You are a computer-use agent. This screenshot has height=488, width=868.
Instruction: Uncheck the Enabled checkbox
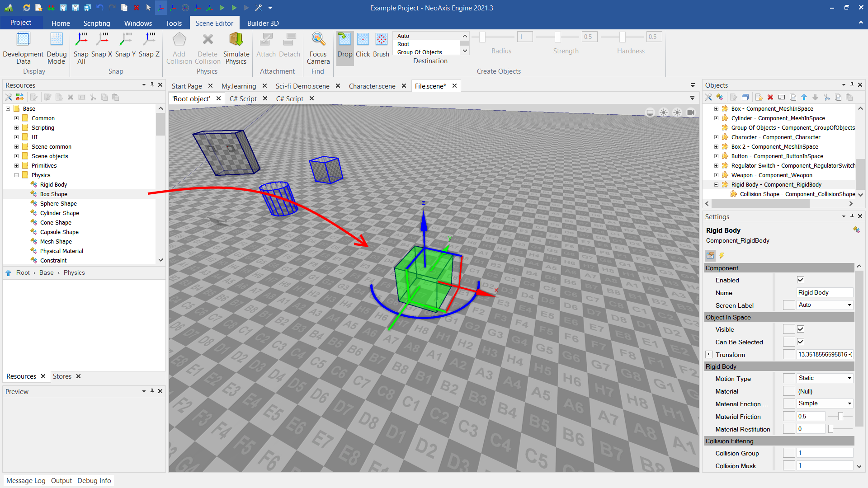[x=801, y=280]
